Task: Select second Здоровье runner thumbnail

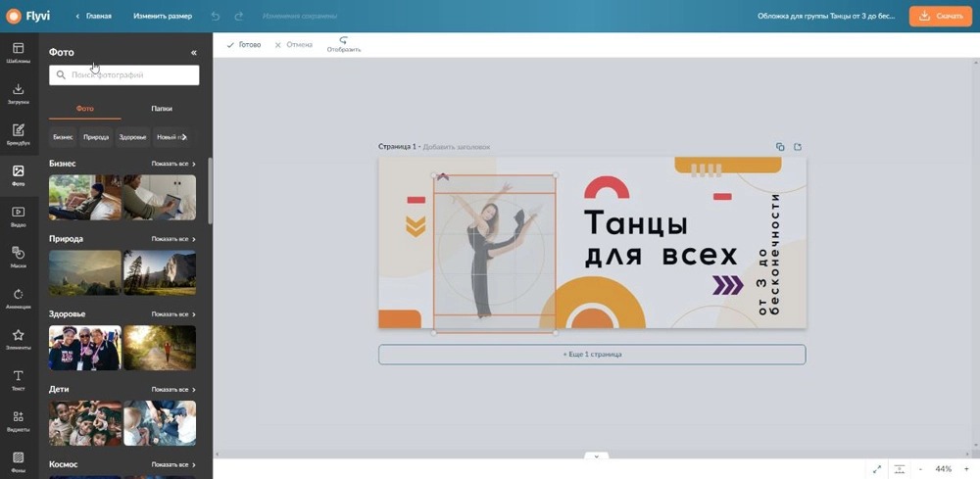Action: tap(160, 348)
